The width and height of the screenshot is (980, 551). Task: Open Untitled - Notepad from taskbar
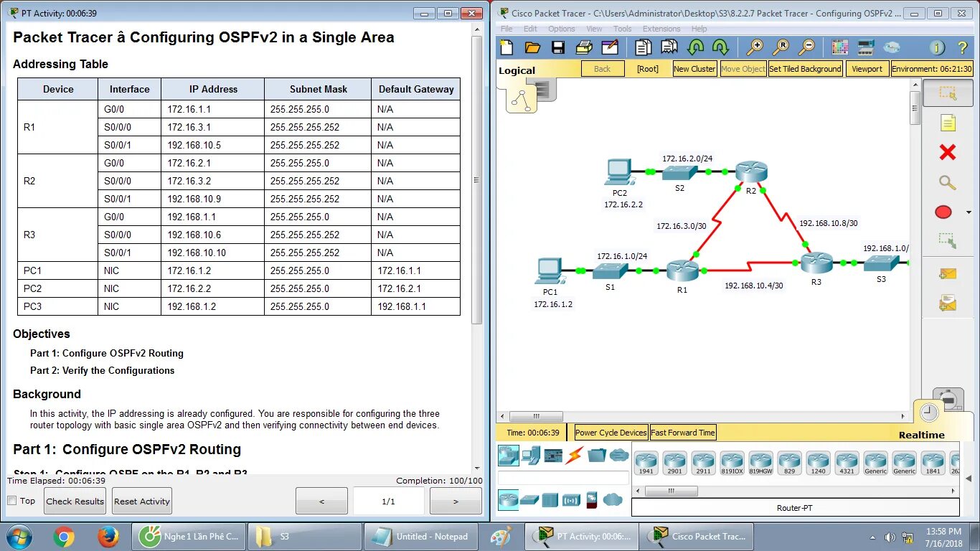tap(421, 537)
